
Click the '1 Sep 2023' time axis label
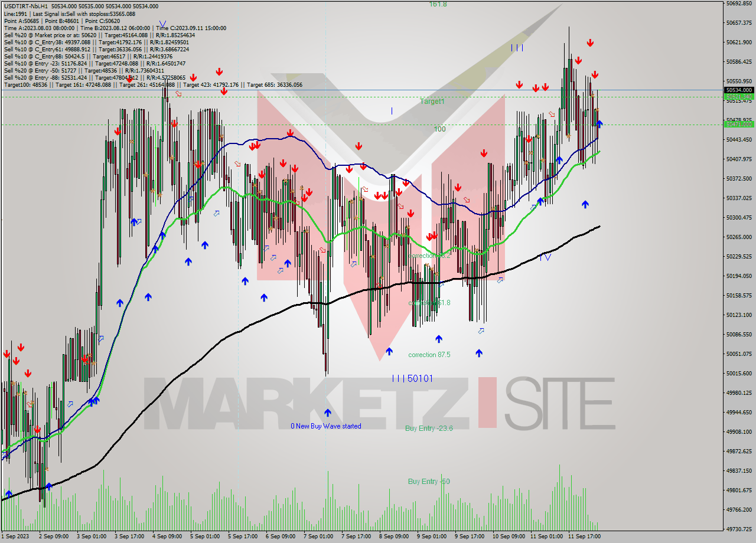[17, 537]
